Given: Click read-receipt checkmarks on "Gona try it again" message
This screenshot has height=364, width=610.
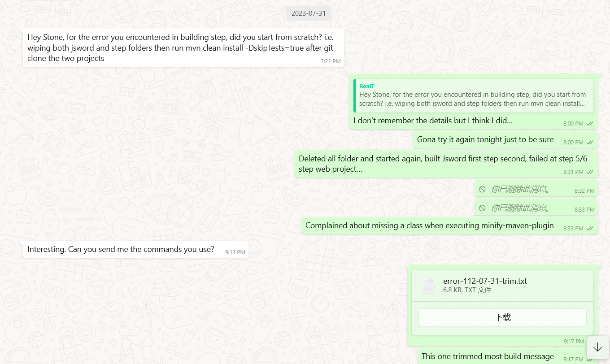Looking at the screenshot, I should pos(590,142).
